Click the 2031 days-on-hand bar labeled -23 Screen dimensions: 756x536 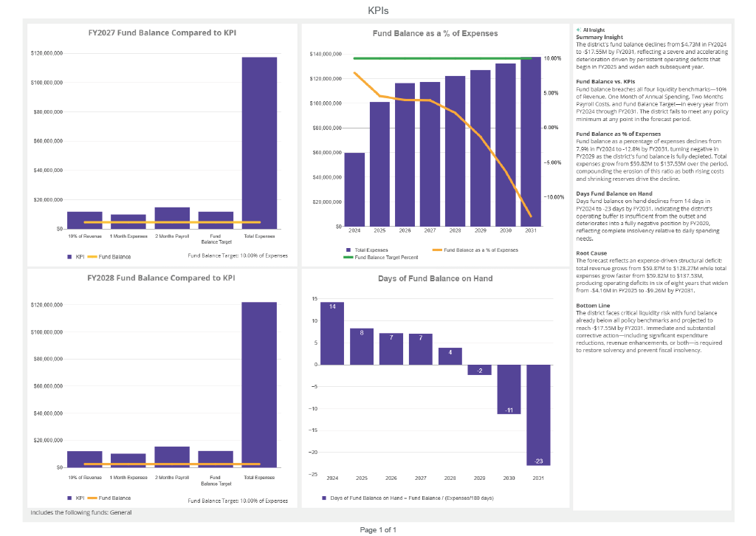(538, 415)
